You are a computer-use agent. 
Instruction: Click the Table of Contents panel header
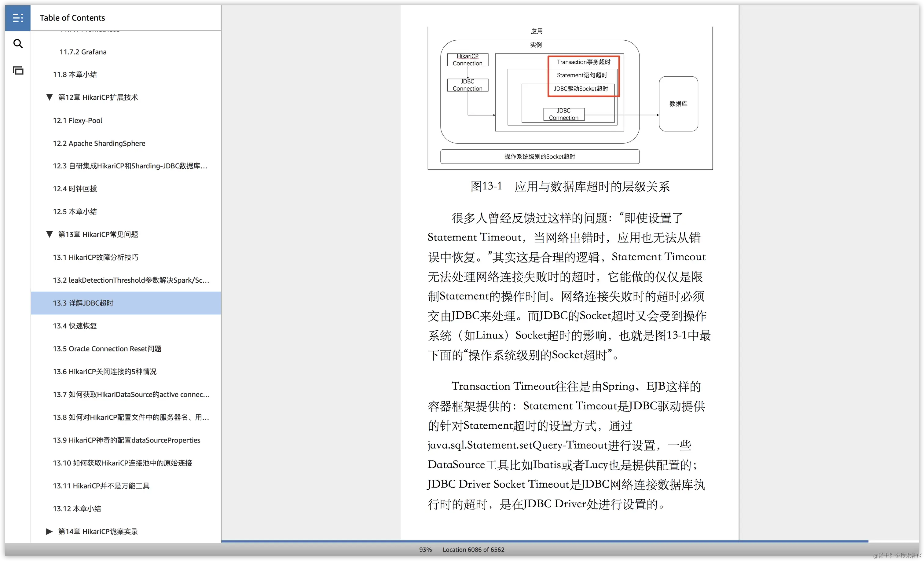72,18
